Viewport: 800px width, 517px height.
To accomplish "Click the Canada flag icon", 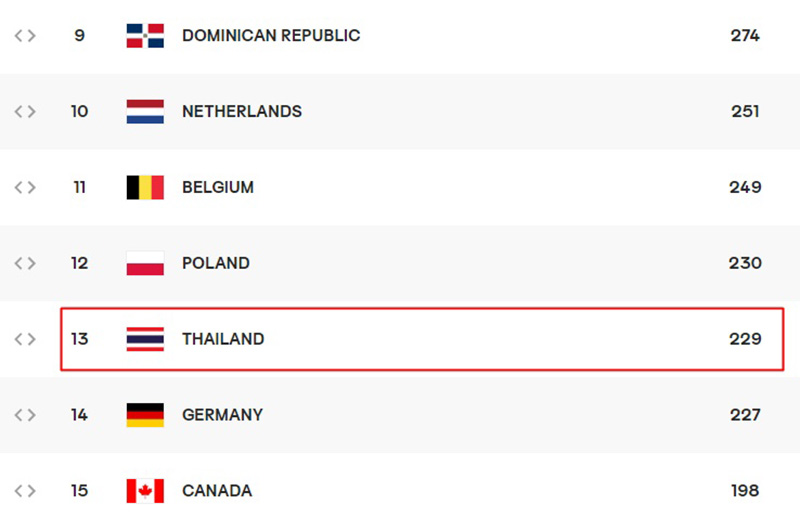I will coord(145,491).
